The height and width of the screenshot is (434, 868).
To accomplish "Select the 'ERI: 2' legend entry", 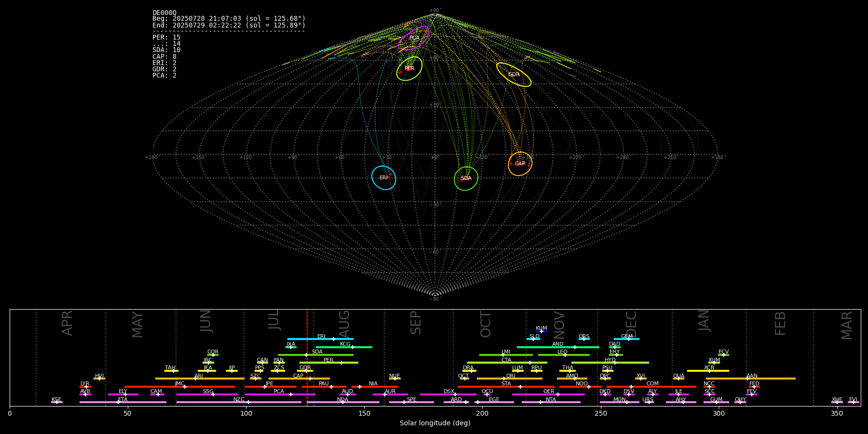I will pyautogui.click(x=164, y=63).
